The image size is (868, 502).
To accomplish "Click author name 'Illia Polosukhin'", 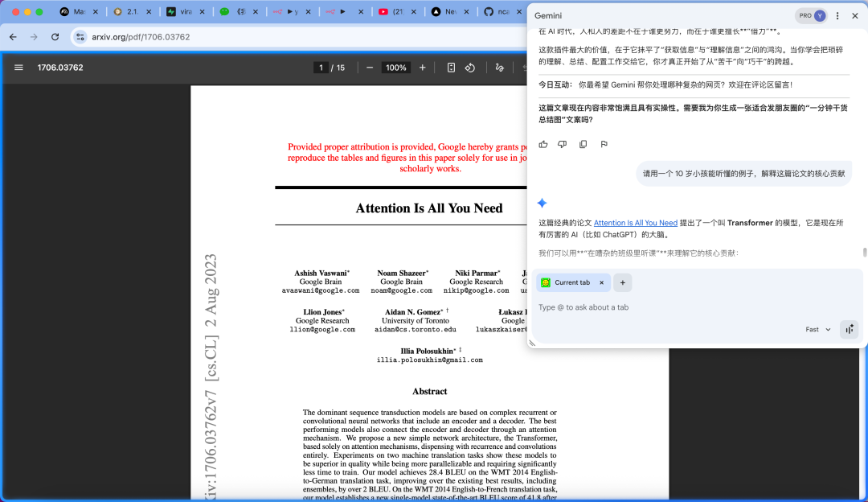I will point(428,352).
